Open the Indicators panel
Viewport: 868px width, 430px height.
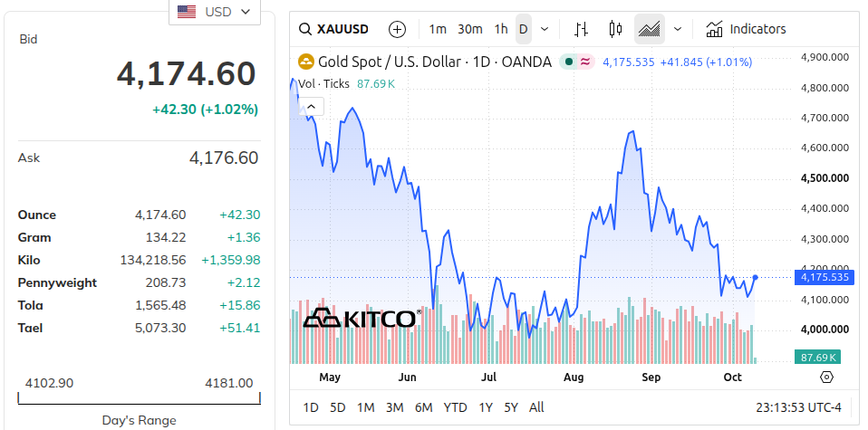[747, 29]
